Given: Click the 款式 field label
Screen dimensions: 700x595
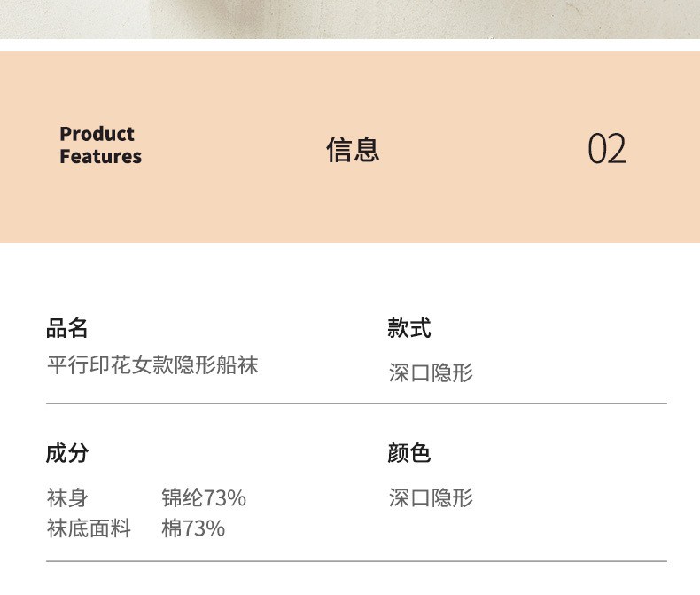Looking at the screenshot, I should pos(409,329).
